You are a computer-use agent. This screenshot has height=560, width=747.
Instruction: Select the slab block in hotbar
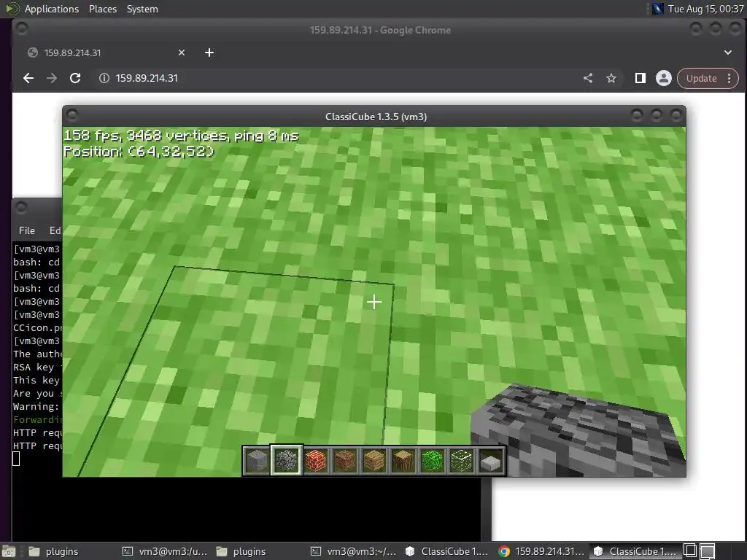pyautogui.click(x=491, y=461)
